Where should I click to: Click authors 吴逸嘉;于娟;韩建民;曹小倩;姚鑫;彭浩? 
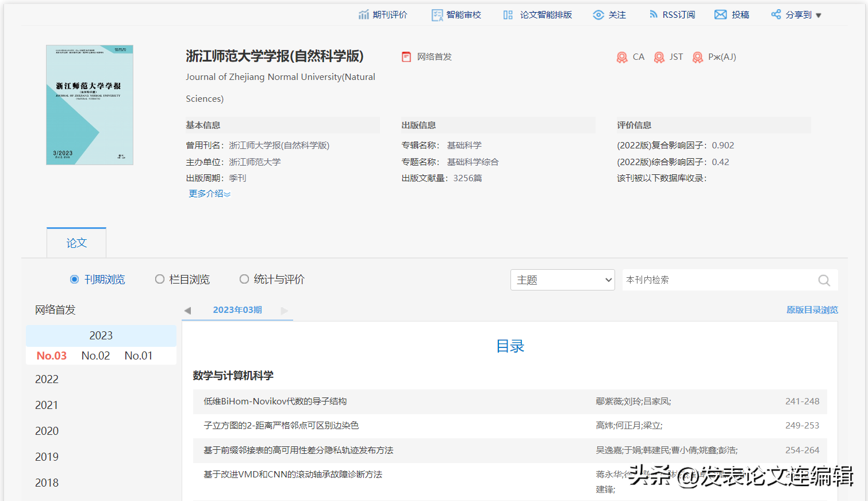click(667, 450)
